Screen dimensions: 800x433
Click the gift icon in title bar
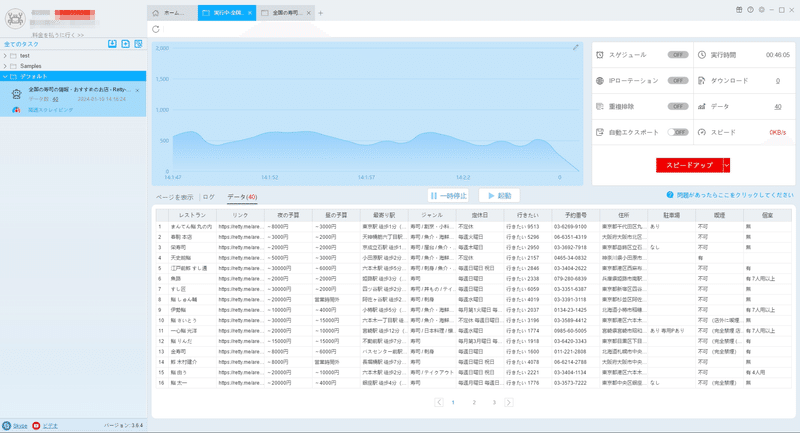[x=739, y=10]
